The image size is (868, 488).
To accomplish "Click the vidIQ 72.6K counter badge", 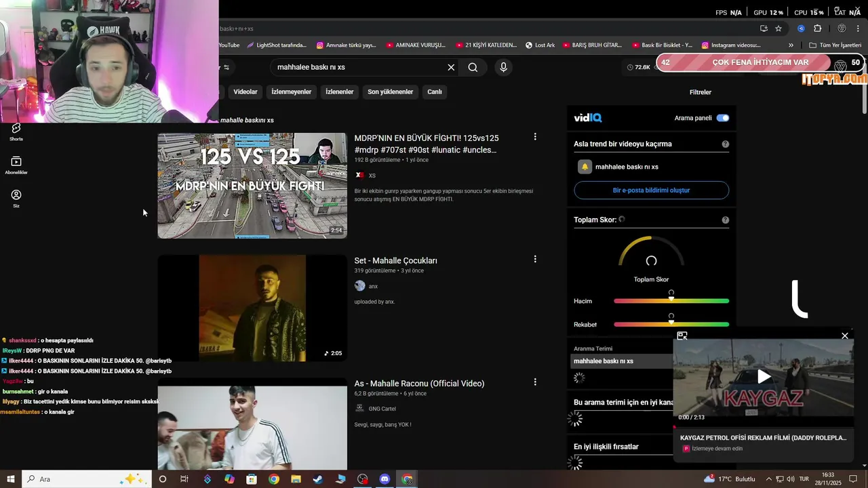I will (x=639, y=67).
